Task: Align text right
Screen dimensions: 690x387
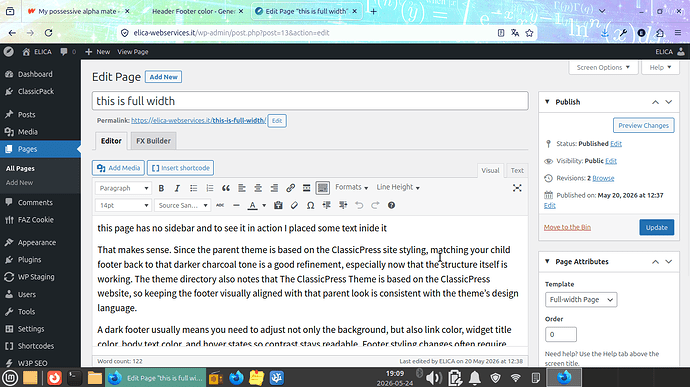Action: [274, 188]
